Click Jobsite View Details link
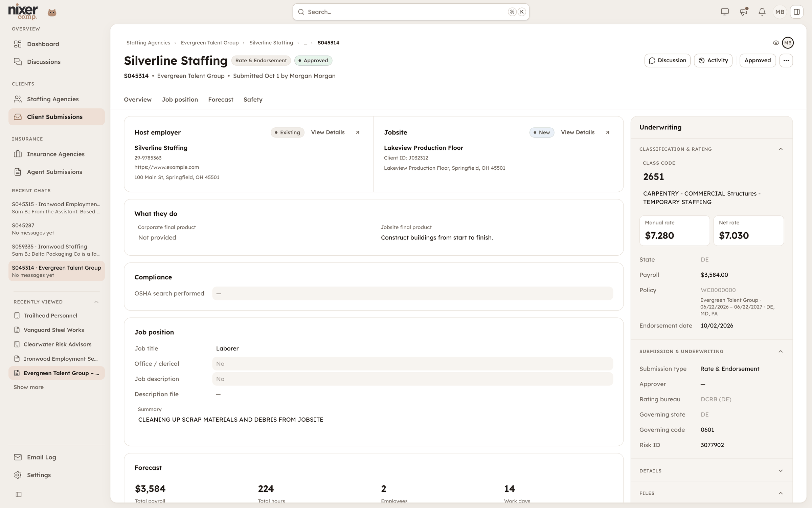 578,132
